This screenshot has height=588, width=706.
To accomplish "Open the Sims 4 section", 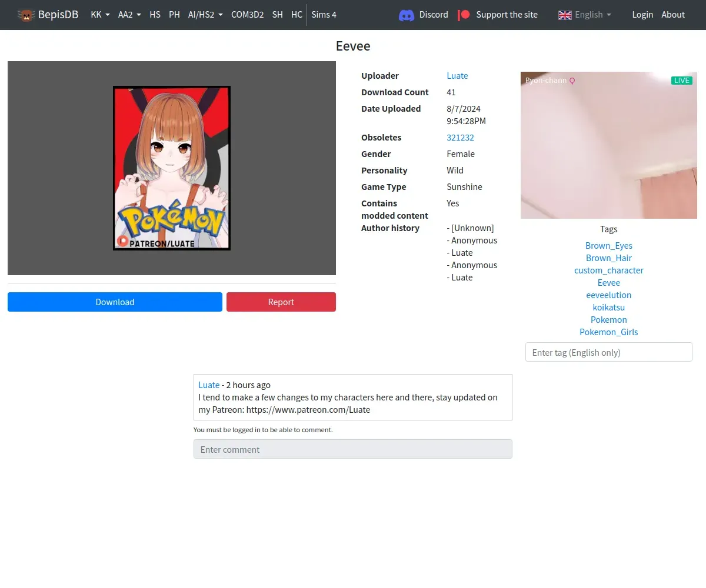I will (x=324, y=15).
